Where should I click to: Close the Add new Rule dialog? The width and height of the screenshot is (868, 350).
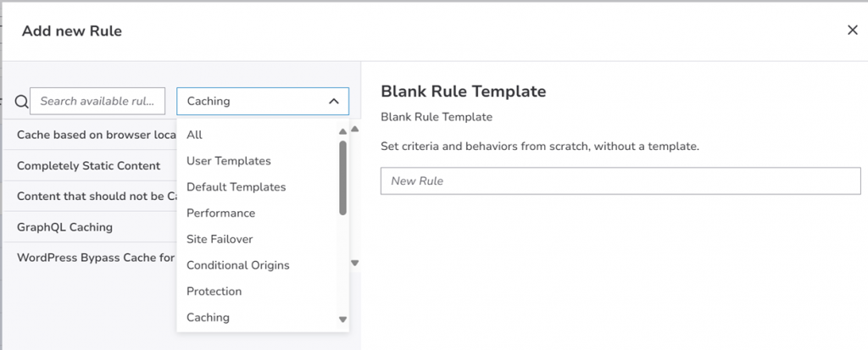pos(852,31)
